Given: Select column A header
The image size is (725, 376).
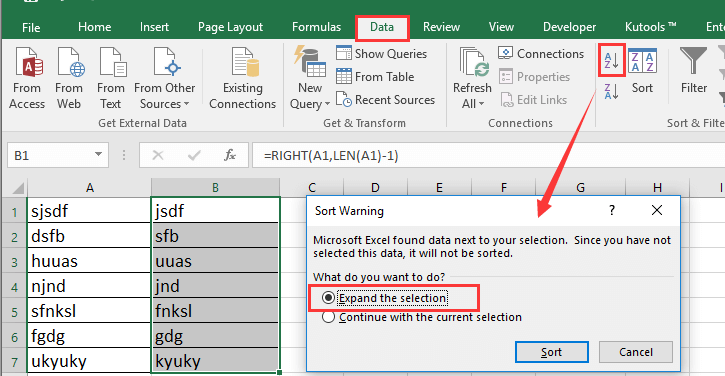Looking at the screenshot, I should point(90,188).
